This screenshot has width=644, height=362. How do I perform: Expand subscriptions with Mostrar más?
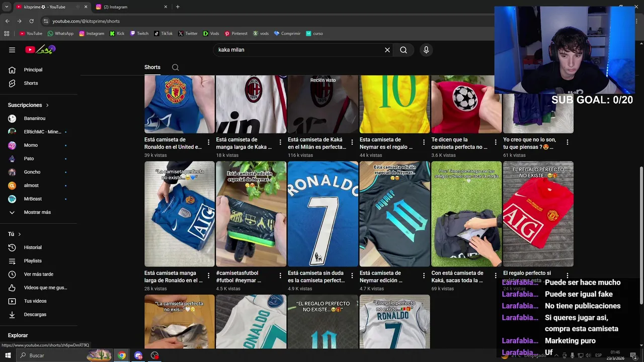coord(38,212)
